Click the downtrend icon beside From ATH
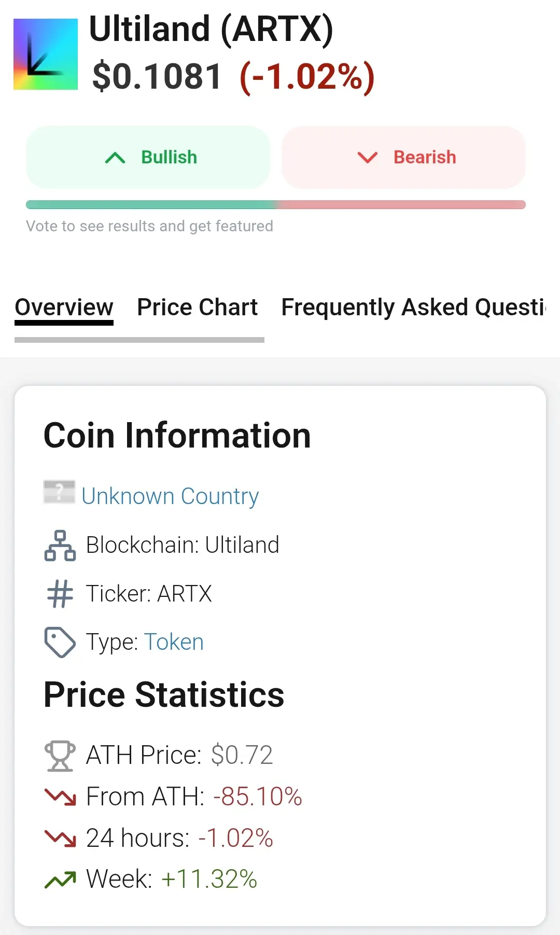 [60, 797]
